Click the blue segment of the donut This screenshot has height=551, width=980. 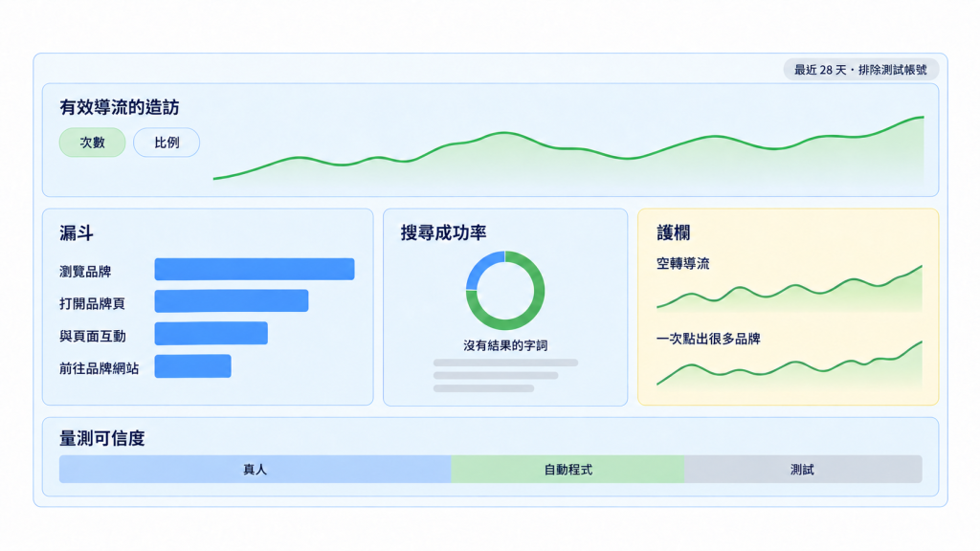pos(483,268)
